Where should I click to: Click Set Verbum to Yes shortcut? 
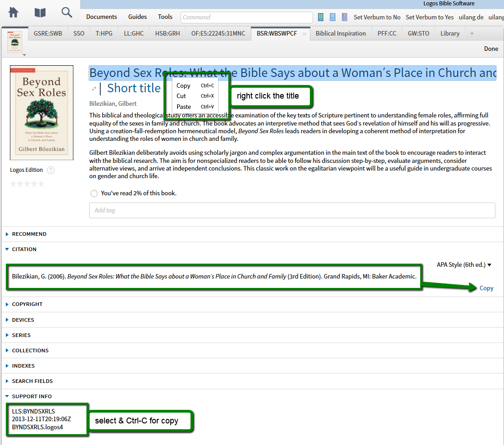(430, 17)
